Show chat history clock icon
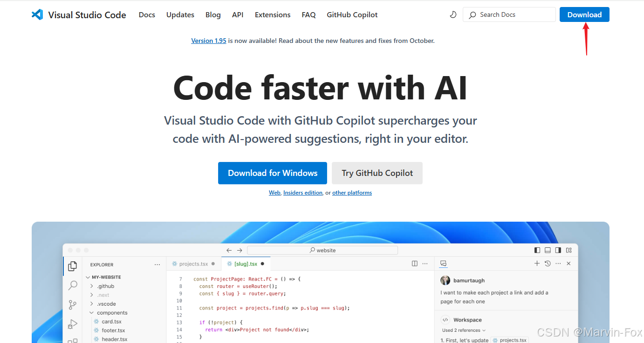Screen dimensions: 644x343 pos(548,264)
